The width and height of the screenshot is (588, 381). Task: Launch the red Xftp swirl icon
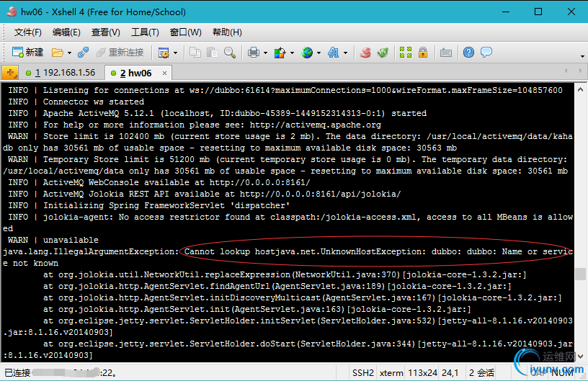pyautogui.click(x=365, y=53)
